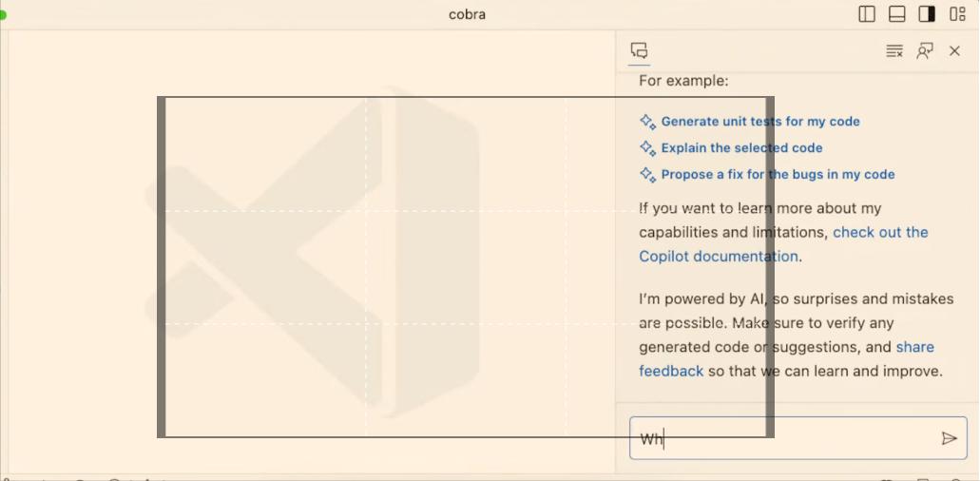Open the Customize Layout menu icon
980x481 pixels.
957,14
